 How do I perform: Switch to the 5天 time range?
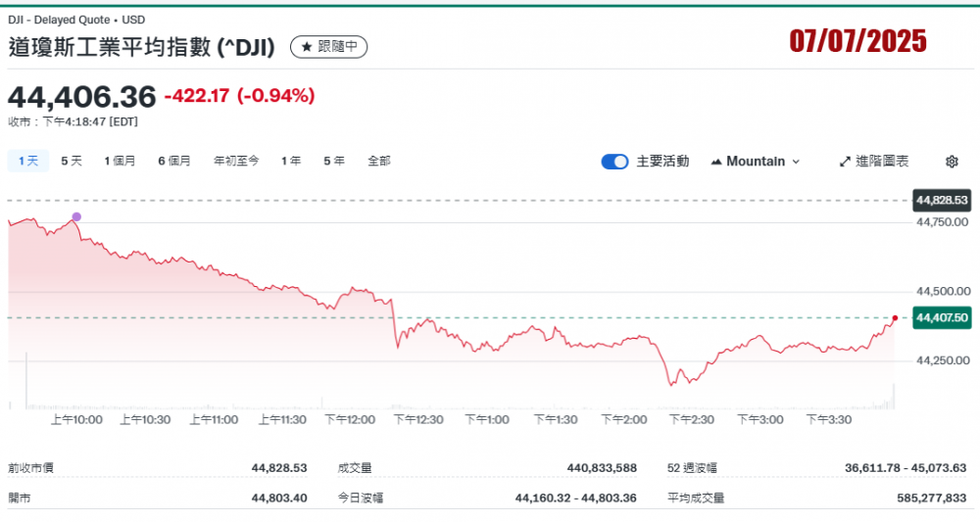(72, 161)
